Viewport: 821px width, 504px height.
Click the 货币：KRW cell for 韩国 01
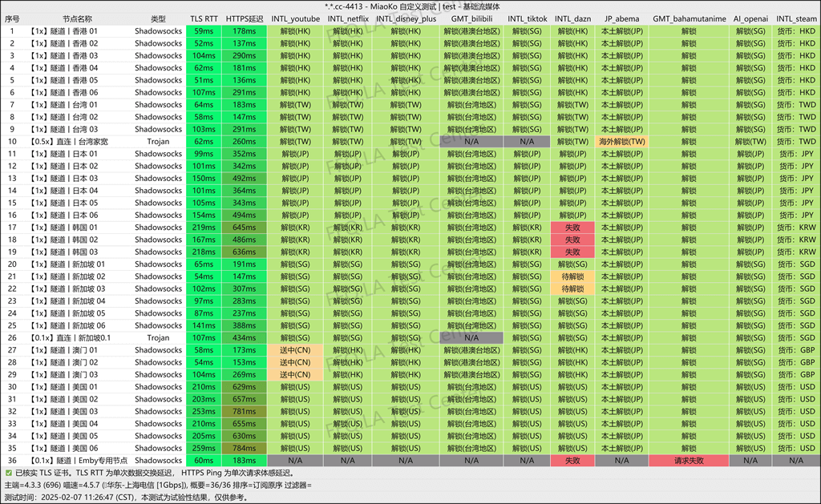pyautogui.click(x=796, y=228)
